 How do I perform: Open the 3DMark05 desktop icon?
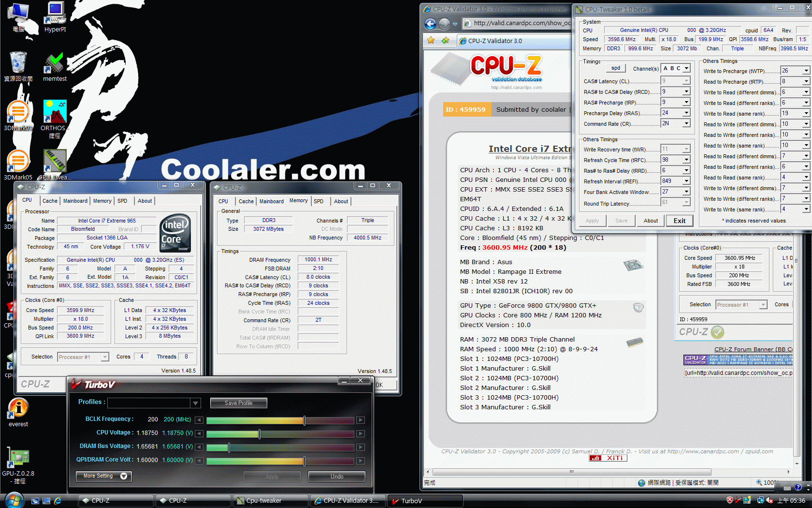18,165
